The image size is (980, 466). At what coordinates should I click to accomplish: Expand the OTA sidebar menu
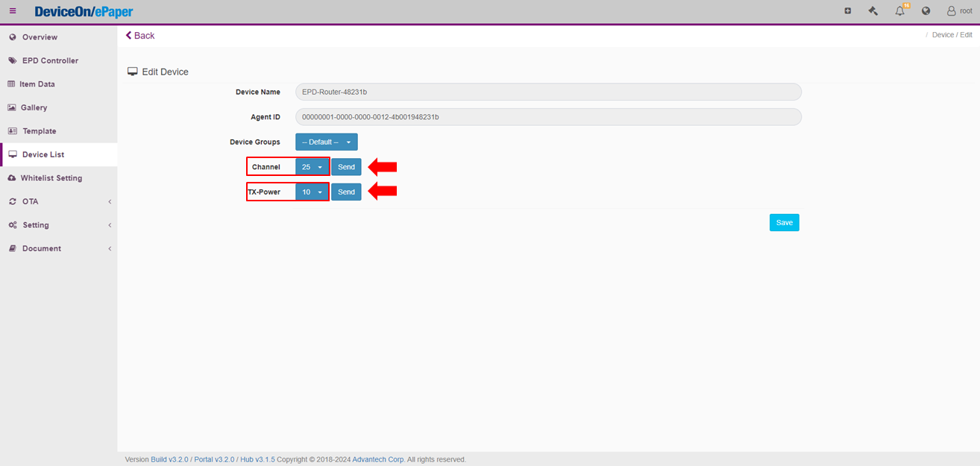[x=58, y=201]
